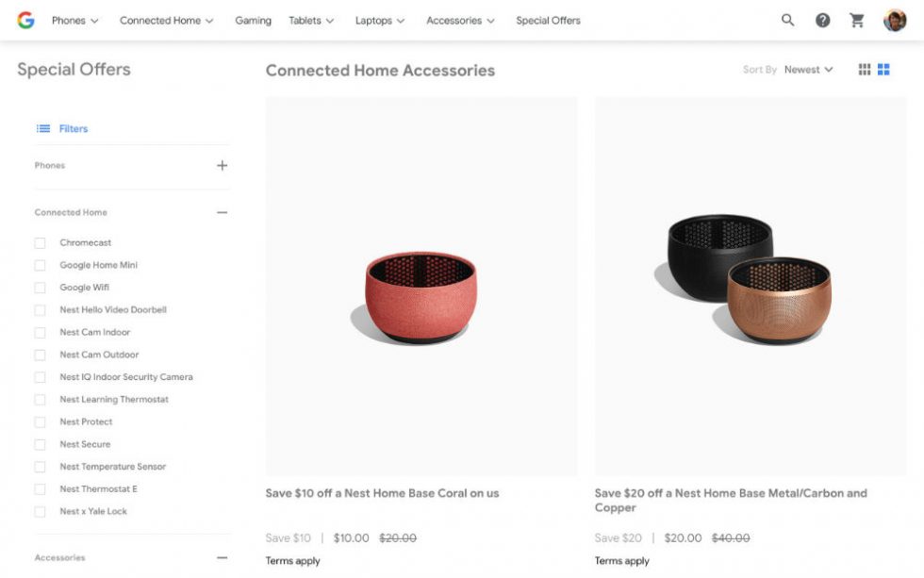Open the Sort By Newest dropdown
Image resolution: width=924 pixels, height=578 pixels.
click(808, 70)
